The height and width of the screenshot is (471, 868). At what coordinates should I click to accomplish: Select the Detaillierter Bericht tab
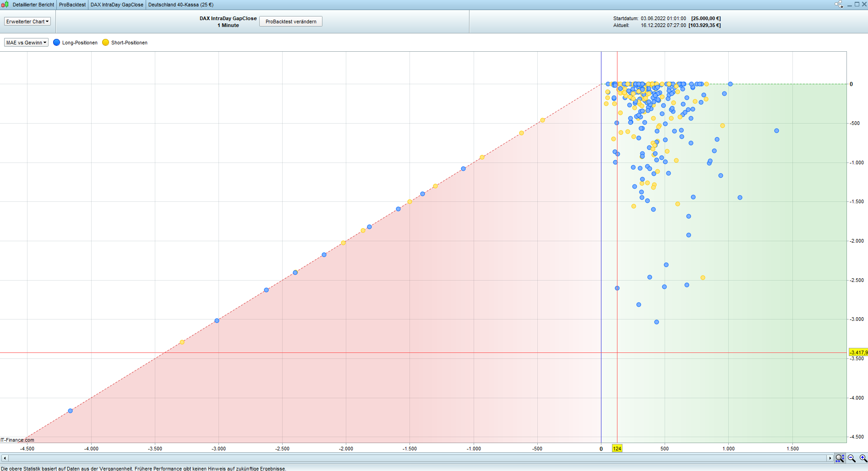pyautogui.click(x=33, y=5)
